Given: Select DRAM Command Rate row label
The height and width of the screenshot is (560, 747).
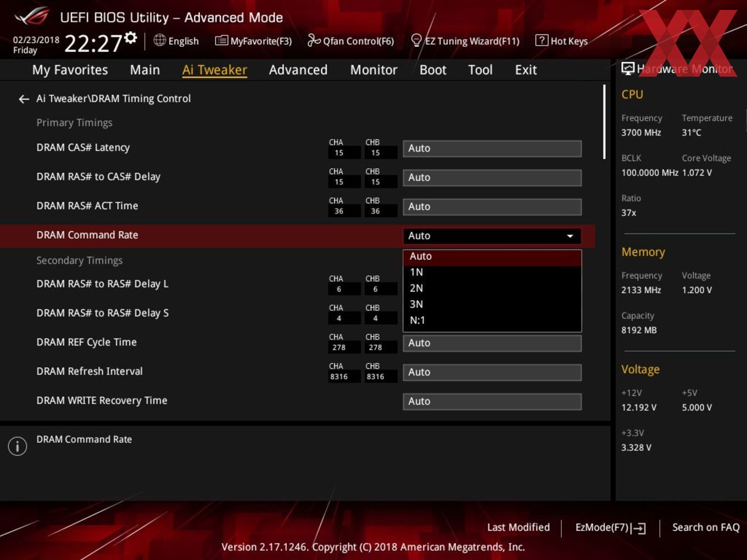Looking at the screenshot, I should click(87, 235).
